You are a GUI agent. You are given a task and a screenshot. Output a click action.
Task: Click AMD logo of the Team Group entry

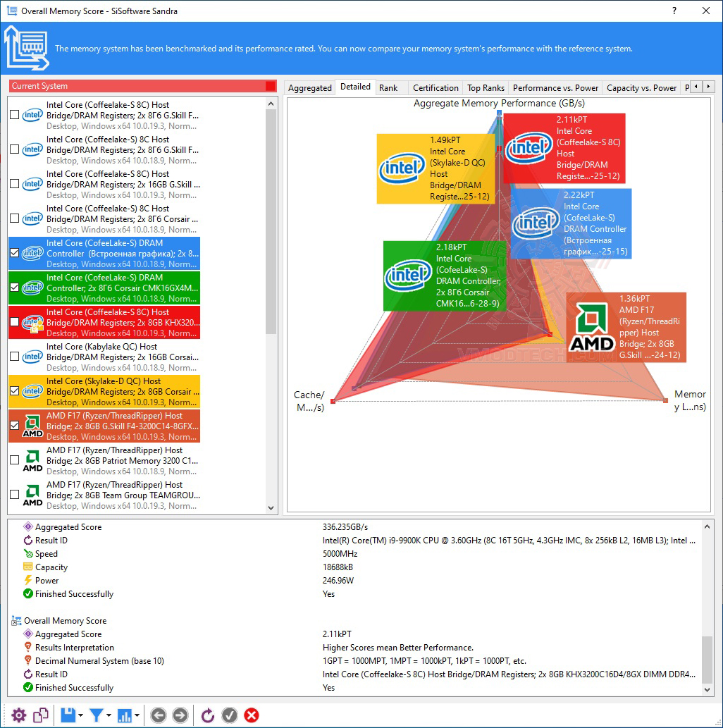(32, 495)
